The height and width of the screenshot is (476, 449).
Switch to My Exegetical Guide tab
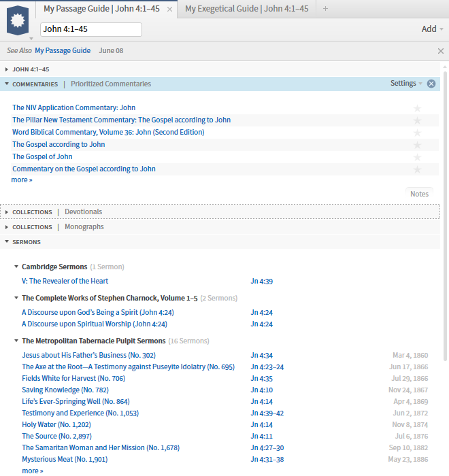click(x=247, y=9)
